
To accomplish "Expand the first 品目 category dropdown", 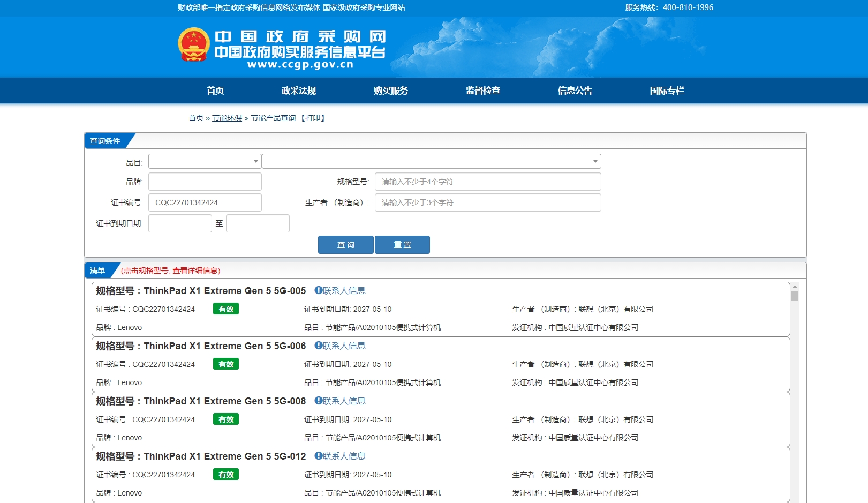I will tap(205, 161).
